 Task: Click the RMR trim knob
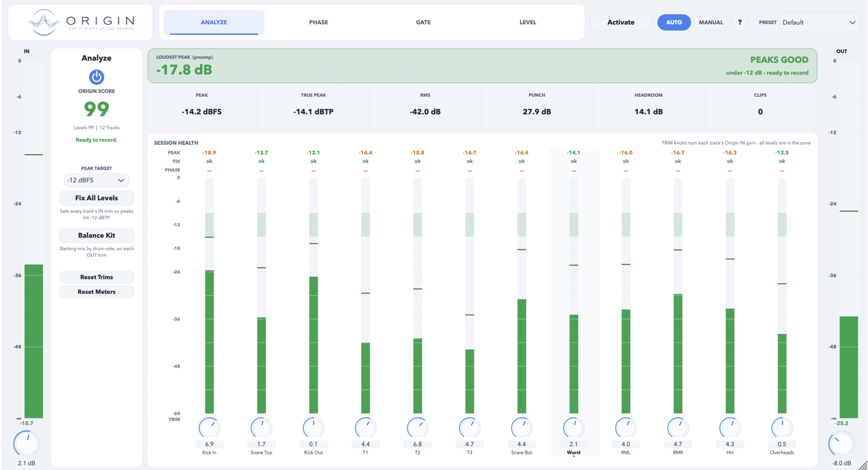[x=678, y=428]
